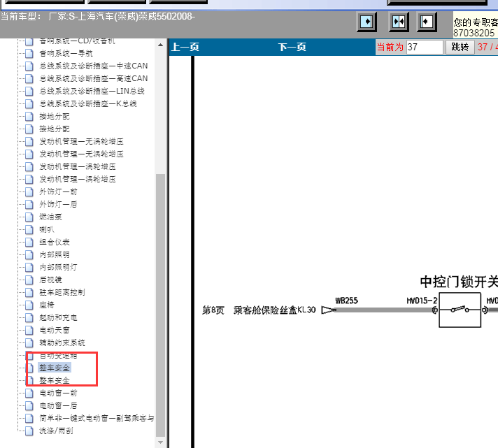Select 外饰灯—前 in the tree
Viewport: 498px width, 448px height.
[58, 192]
